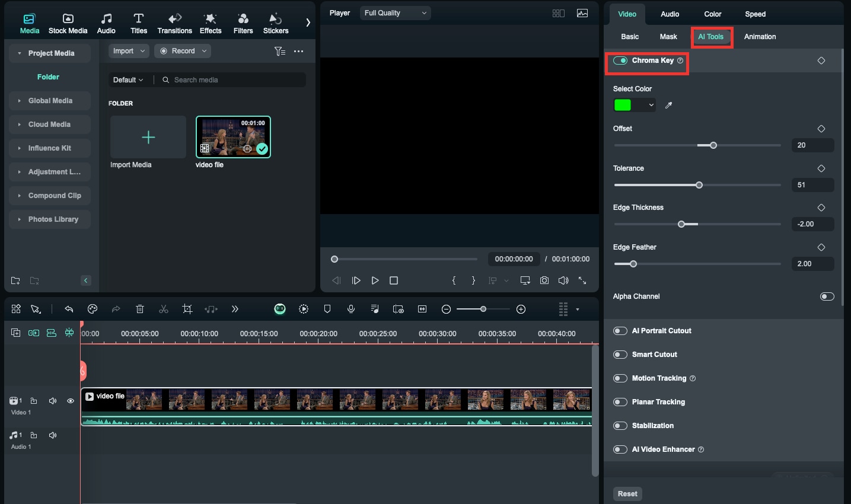This screenshot has width=851, height=504.
Task: Switch to the Audio properties tab
Action: coord(670,14)
